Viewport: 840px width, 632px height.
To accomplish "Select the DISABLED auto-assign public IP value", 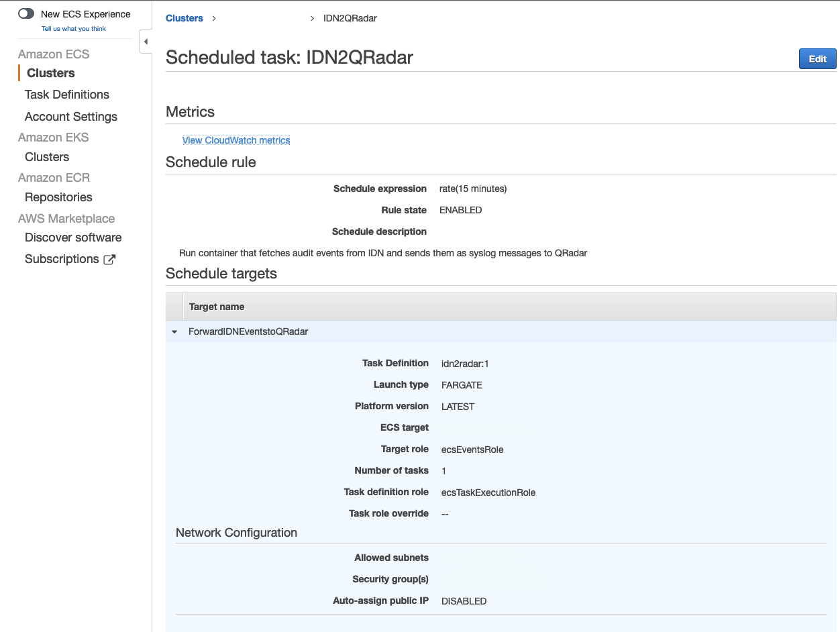I will click(x=464, y=601).
